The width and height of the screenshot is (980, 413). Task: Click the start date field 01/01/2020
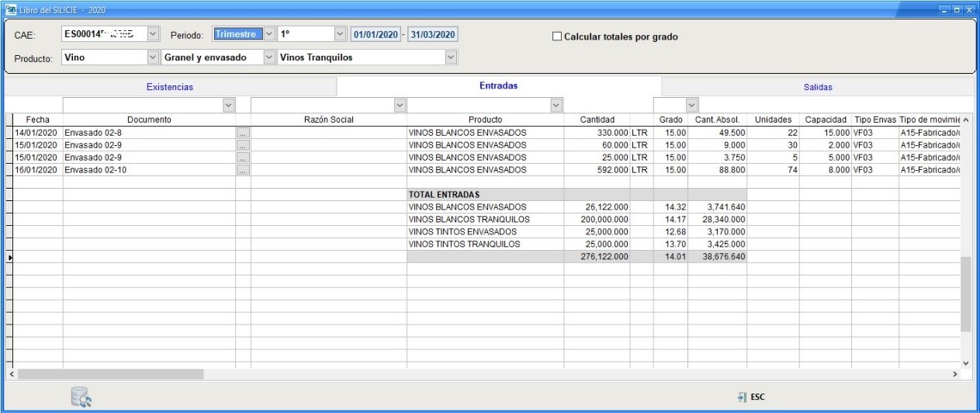point(377,35)
